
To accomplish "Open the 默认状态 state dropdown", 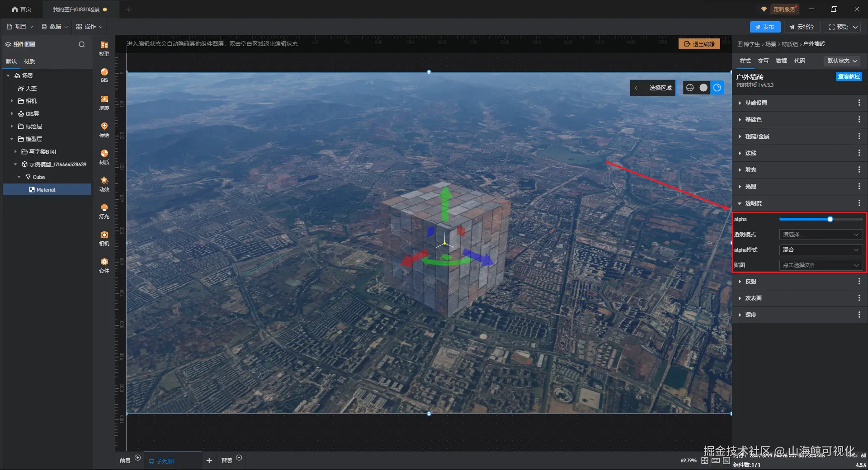I will click(842, 61).
